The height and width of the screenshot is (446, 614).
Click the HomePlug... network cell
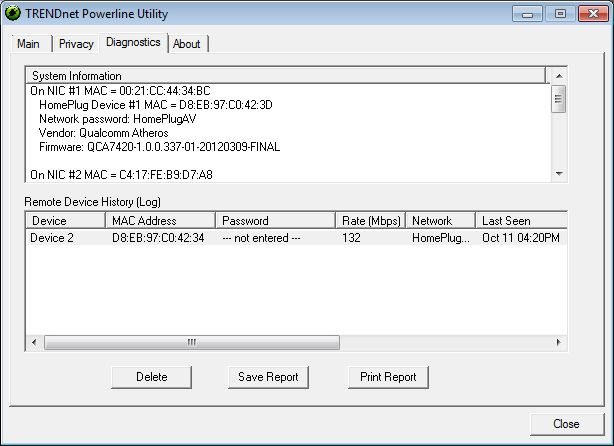coord(441,238)
